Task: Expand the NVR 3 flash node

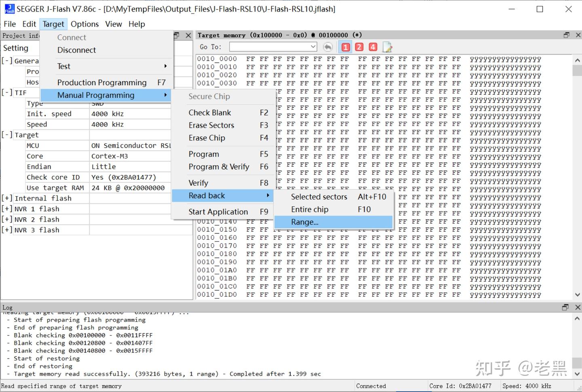Action: (x=7, y=230)
